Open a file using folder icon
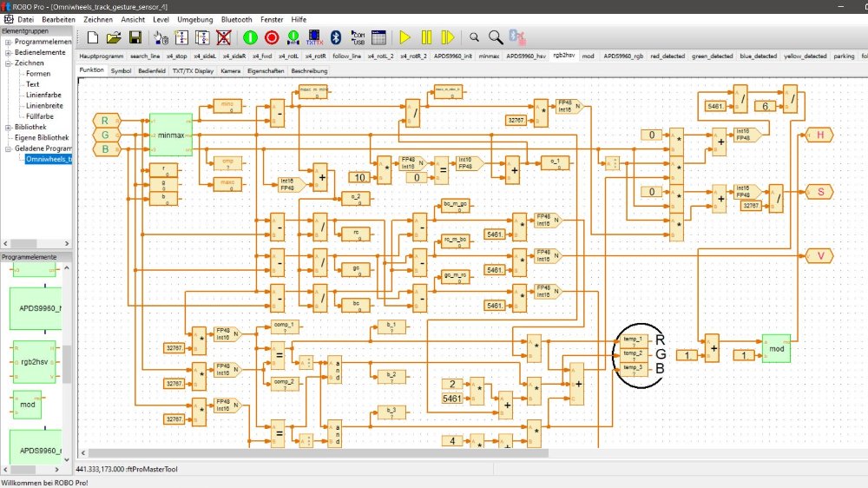Viewport: 868px width, 488px height. [x=114, y=37]
